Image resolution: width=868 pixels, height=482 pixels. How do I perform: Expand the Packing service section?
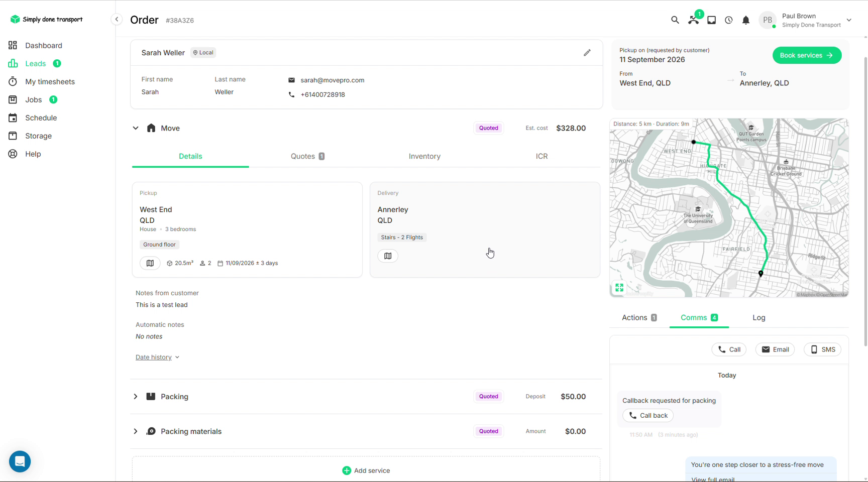point(136,397)
